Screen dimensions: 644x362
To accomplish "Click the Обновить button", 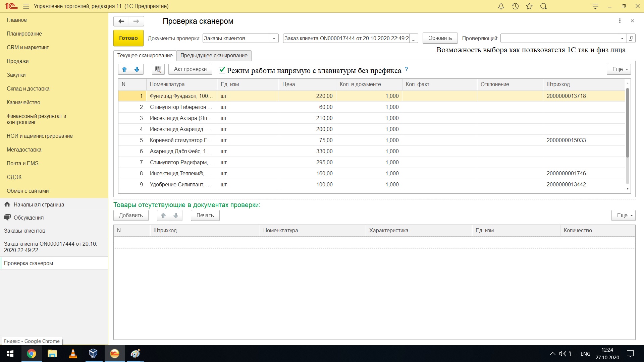I will coord(440,38).
